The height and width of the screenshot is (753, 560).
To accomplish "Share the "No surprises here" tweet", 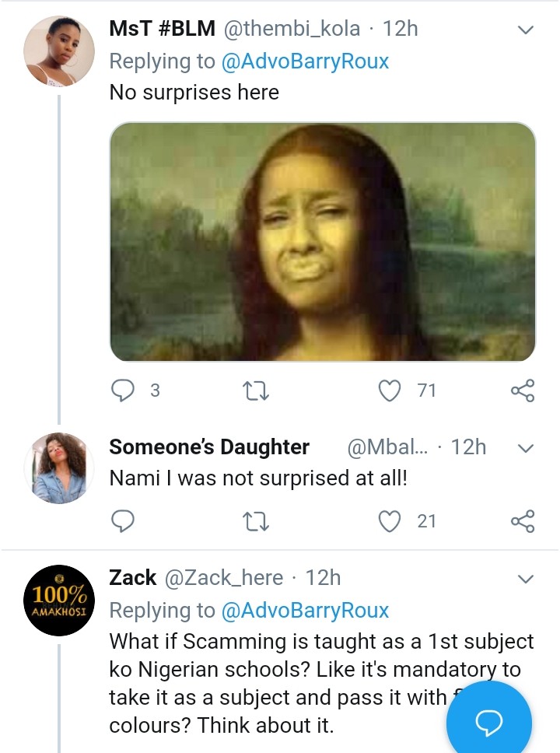I will point(523,390).
